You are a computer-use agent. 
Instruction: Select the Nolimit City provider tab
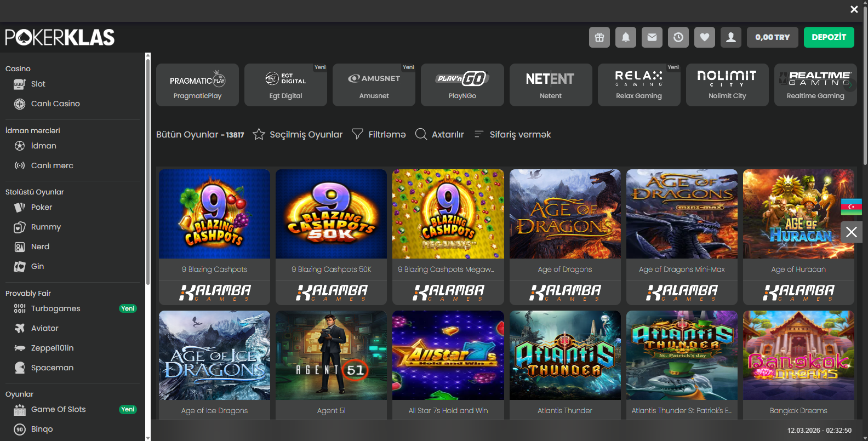727,85
